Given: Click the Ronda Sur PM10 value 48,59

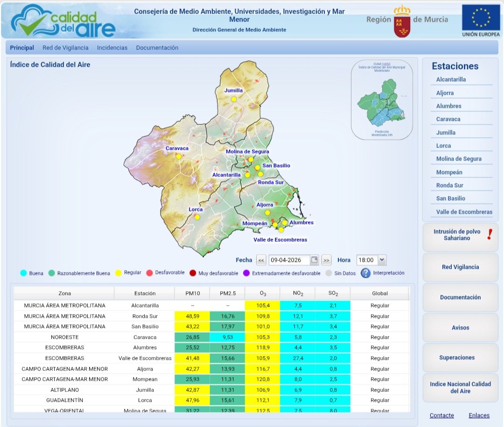Looking at the screenshot, I should click(x=192, y=316).
